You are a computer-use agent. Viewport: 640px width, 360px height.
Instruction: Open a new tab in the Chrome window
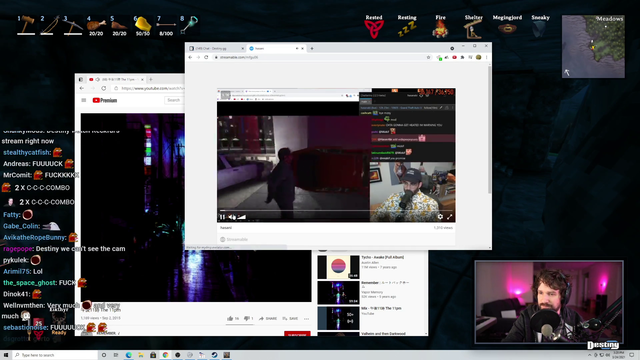(312, 48)
